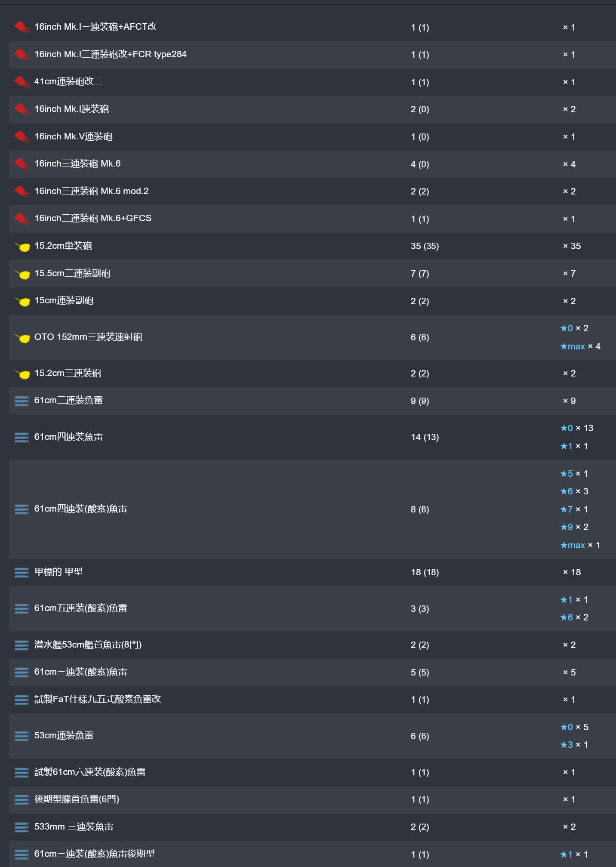Click red gun icon beside 16inch Mk.V連装砲

tap(22, 137)
